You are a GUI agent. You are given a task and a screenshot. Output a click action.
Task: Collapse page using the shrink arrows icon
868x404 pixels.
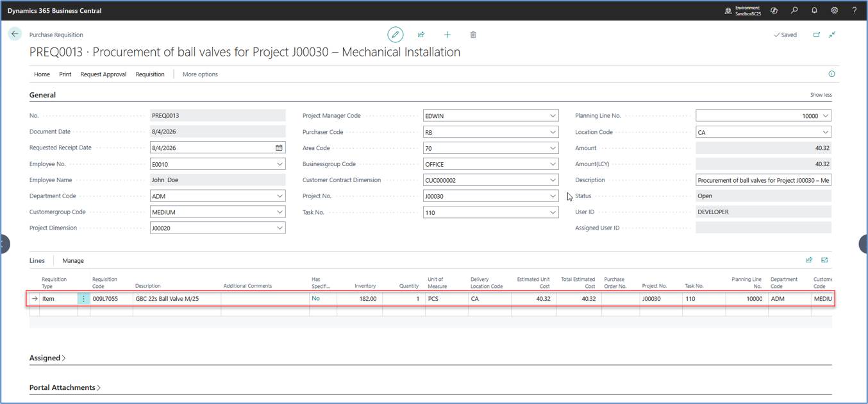pos(832,35)
